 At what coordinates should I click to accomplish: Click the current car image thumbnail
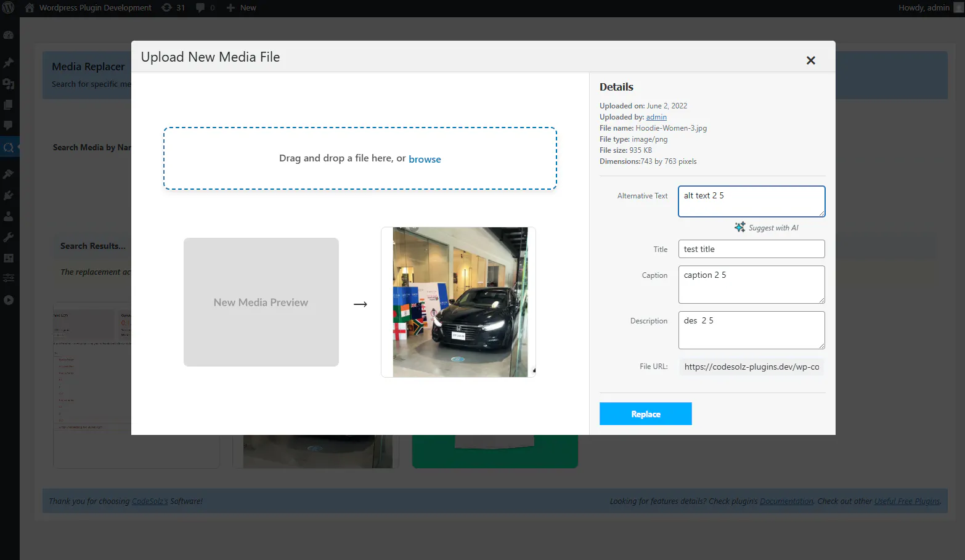[x=458, y=302]
